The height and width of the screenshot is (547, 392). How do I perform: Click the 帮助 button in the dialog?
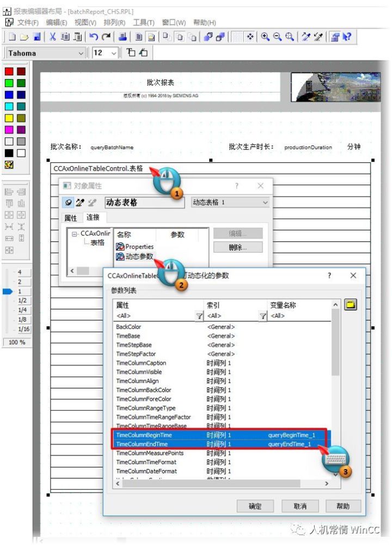point(343,506)
